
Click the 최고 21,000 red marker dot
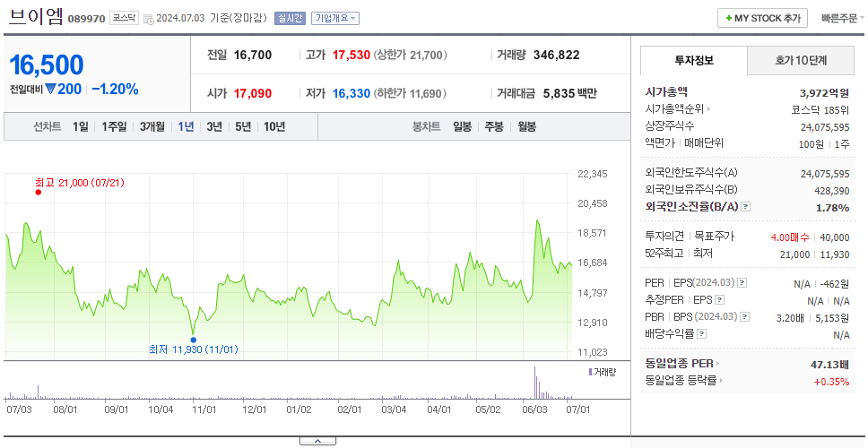pos(39,193)
